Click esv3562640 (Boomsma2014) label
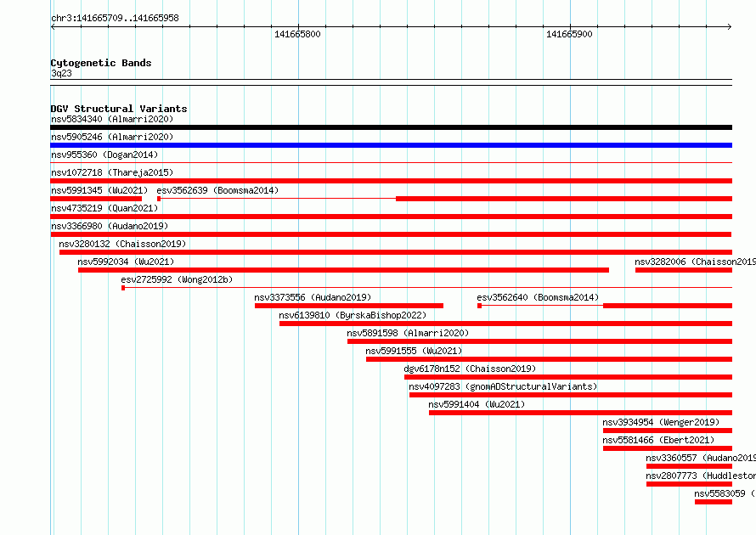 538,297
